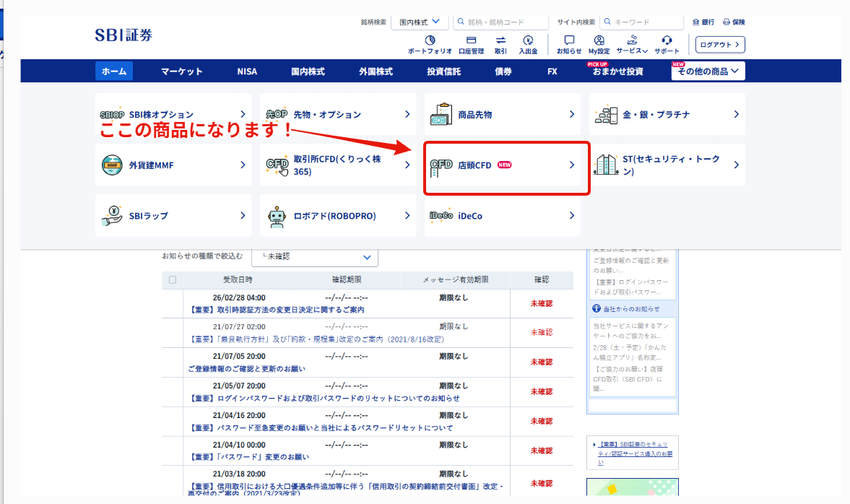
Task: Select the NISA navigation tab
Action: coord(247,71)
